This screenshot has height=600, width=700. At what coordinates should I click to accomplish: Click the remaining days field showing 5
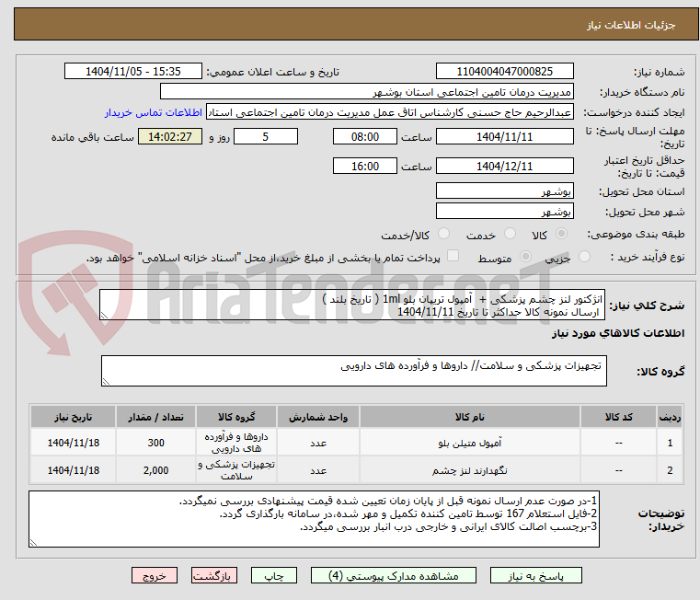coord(266,137)
